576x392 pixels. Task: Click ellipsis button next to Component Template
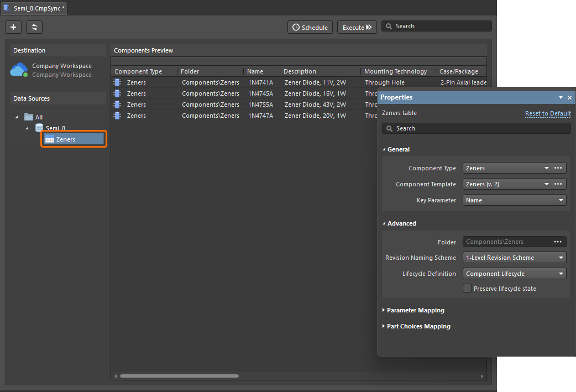pos(558,184)
